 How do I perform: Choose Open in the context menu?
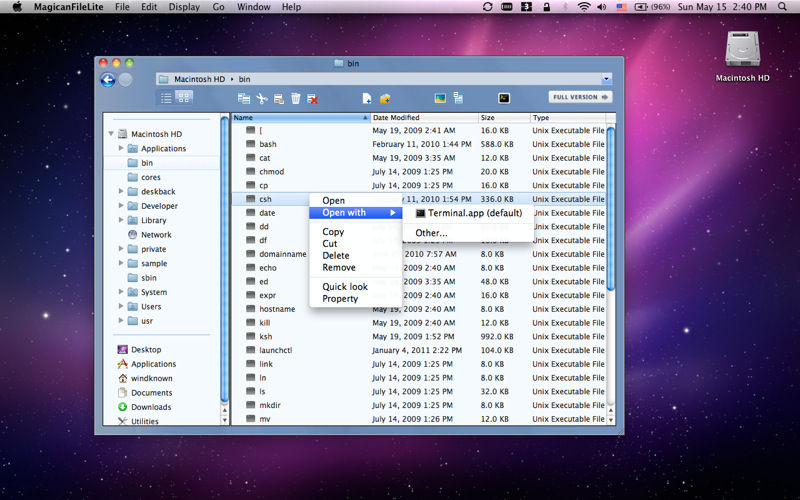(x=356, y=201)
